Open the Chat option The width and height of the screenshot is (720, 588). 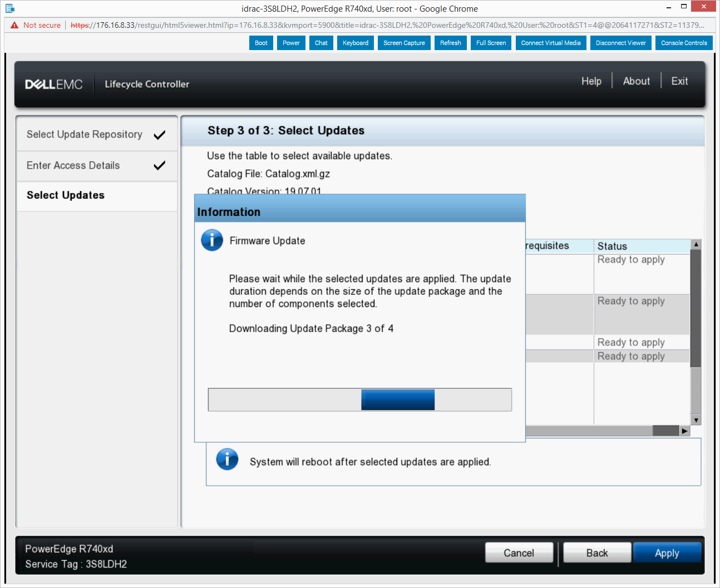pyautogui.click(x=321, y=43)
